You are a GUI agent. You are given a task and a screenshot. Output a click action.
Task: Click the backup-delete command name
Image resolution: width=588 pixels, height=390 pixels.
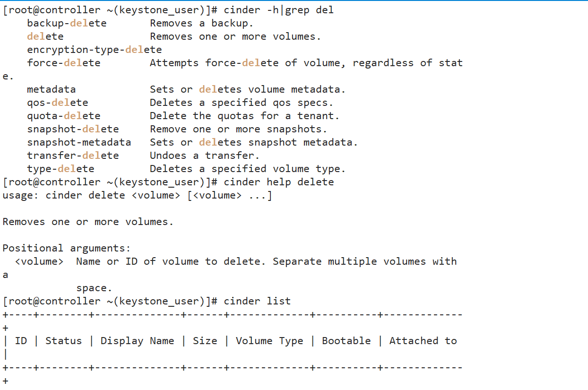67,23
